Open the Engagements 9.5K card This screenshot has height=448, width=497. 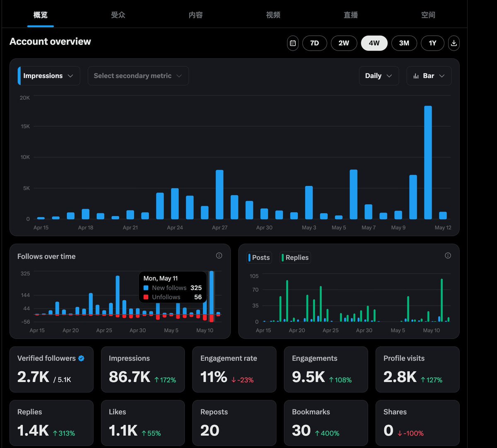(326, 370)
